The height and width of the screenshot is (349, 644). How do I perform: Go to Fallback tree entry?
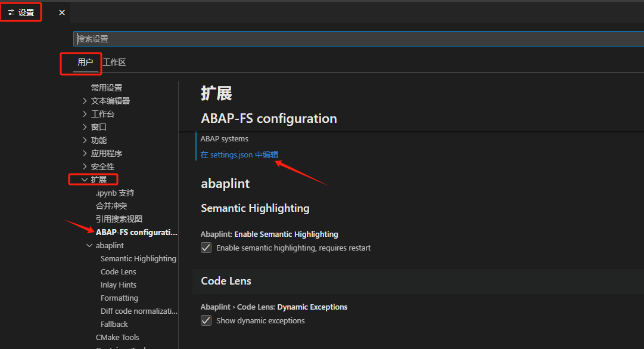(114, 325)
